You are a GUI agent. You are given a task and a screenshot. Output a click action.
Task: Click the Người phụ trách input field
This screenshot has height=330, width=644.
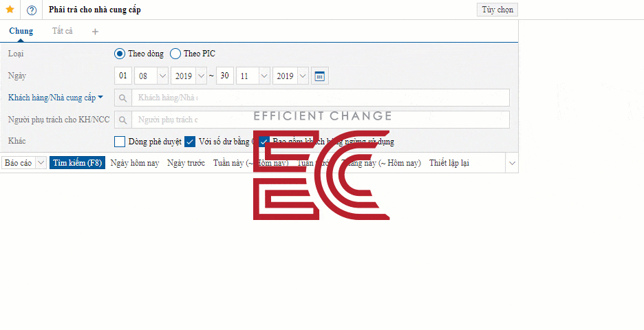(321, 120)
